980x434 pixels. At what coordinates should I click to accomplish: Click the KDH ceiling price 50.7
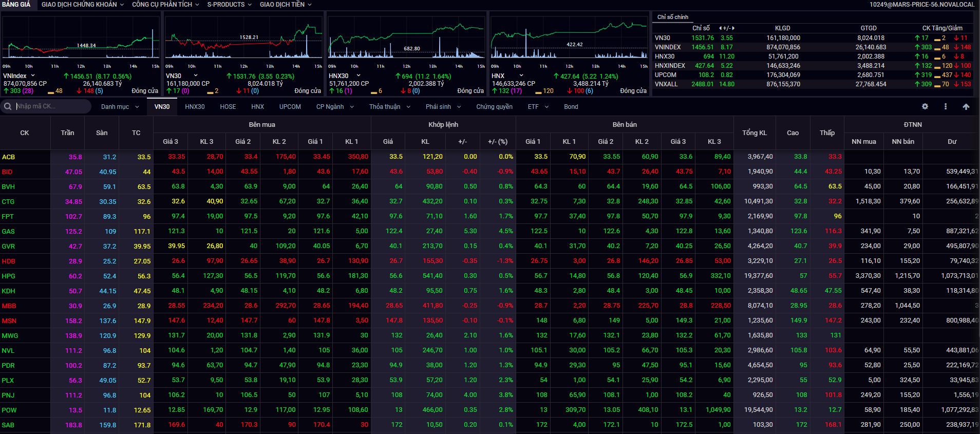pyautogui.click(x=76, y=291)
